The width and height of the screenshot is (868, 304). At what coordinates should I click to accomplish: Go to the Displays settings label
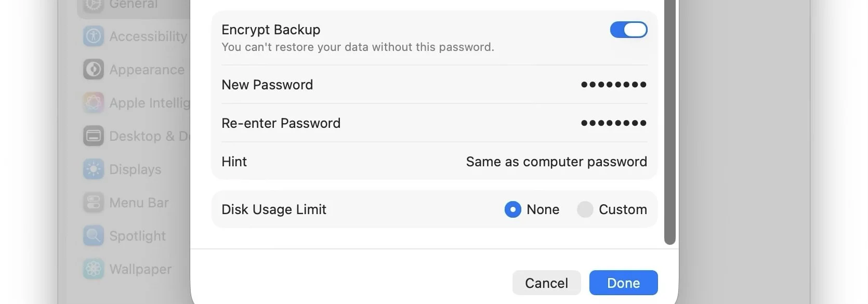click(135, 169)
